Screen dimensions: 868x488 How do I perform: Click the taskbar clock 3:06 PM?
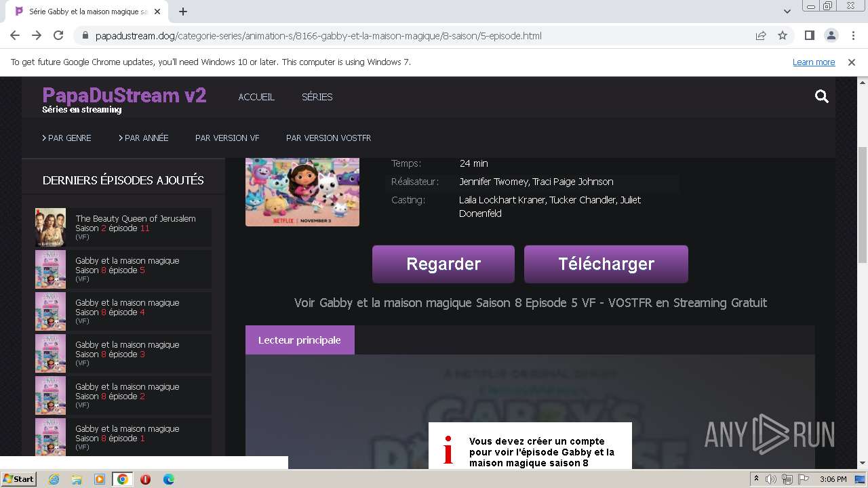pos(833,479)
